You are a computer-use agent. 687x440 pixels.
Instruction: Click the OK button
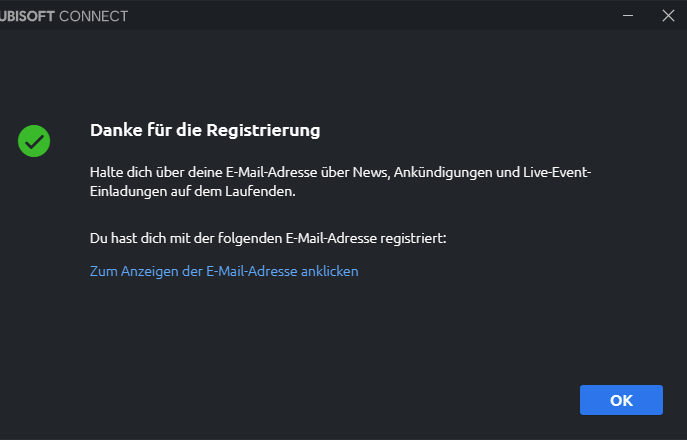coord(621,400)
